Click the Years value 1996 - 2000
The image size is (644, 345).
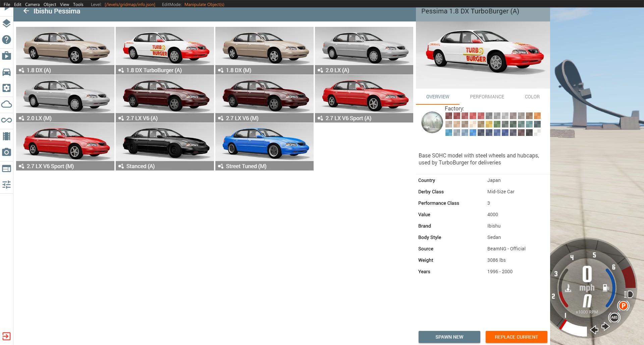[500, 272]
